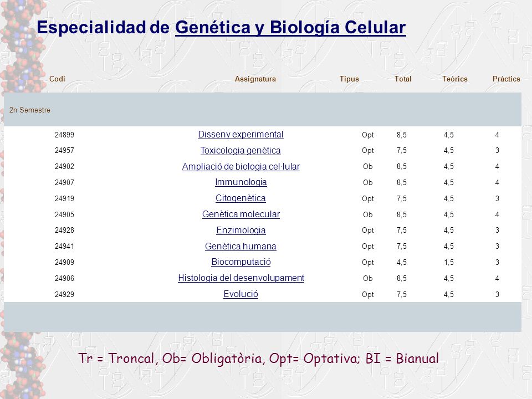Select the 2n Semestre section row

click(x=263, y=110)
